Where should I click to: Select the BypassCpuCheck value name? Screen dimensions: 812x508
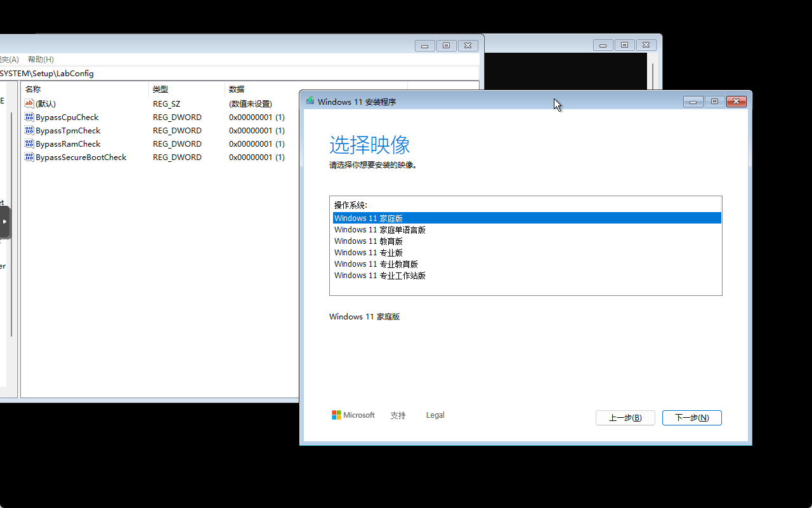[67, 117]
